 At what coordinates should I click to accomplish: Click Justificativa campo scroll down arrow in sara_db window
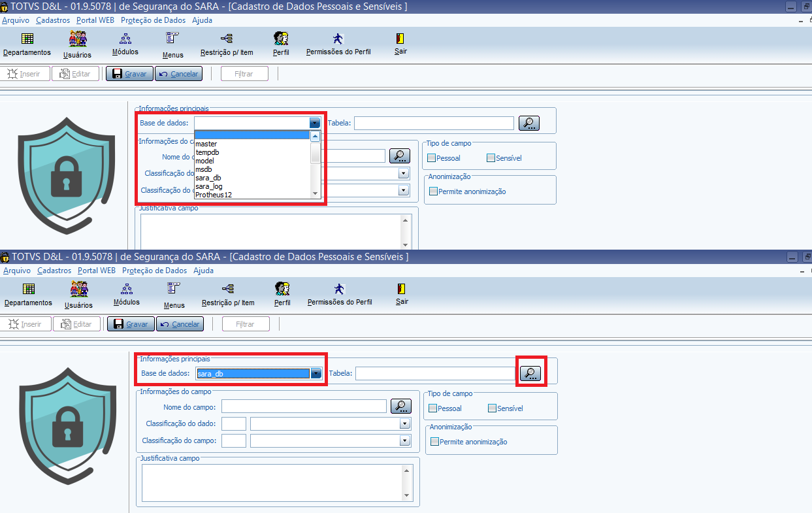pos(408,495)
